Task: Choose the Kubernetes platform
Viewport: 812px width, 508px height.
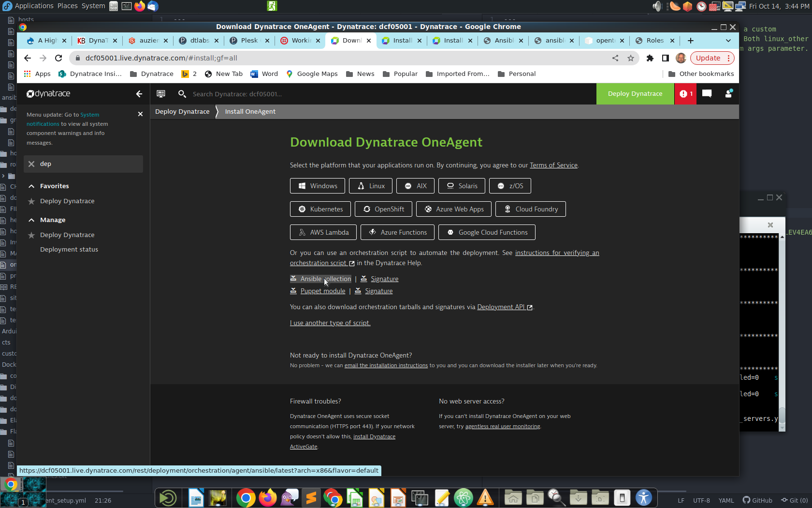Action: (320, 209)
